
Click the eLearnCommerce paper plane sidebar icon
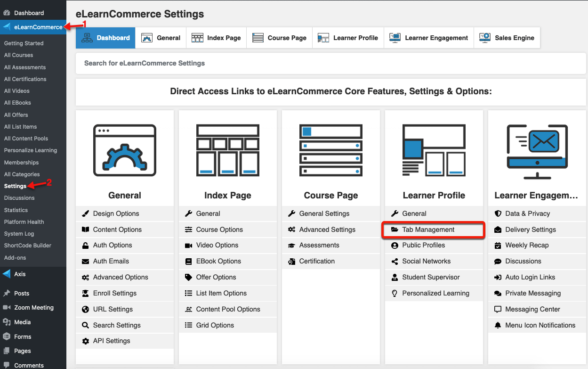coord(7,27)
